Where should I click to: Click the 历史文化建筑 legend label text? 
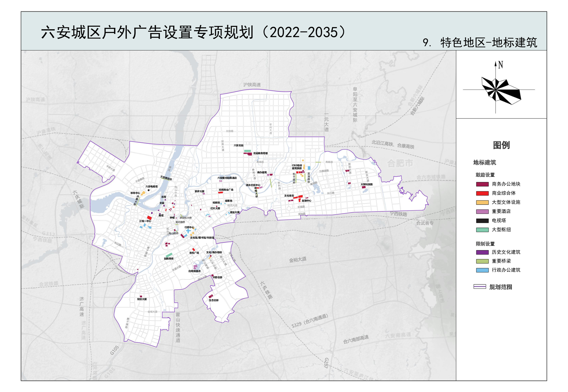[506, 252]
